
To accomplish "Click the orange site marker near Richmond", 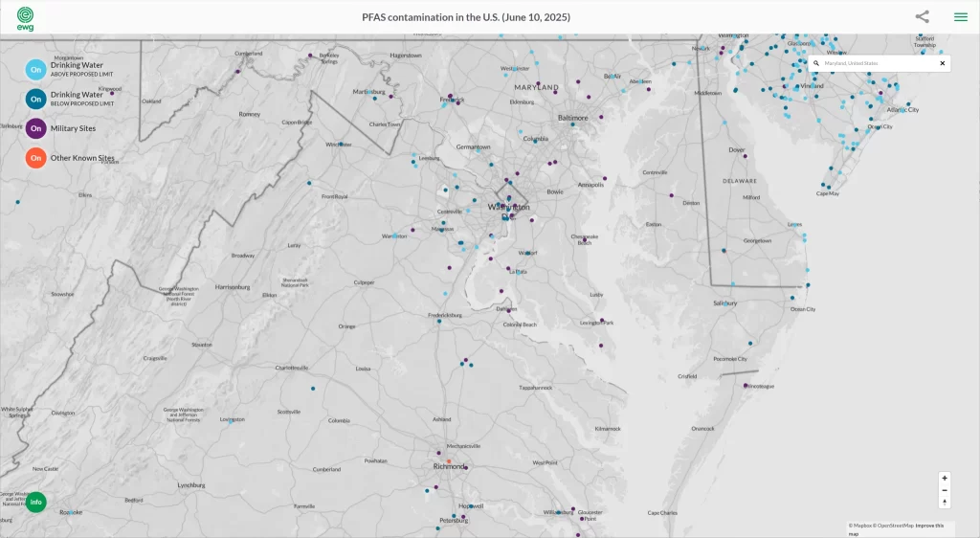I will (x=449, y=461).
